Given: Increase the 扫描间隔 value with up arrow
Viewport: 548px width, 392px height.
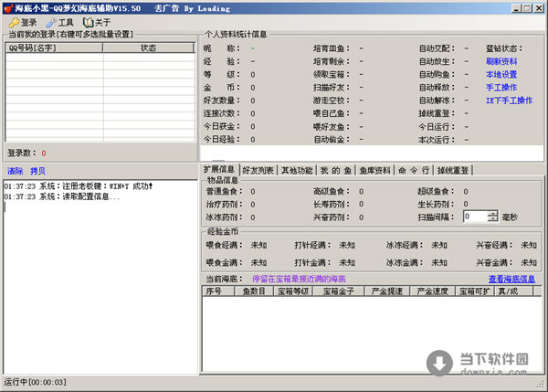Looking at the screenshot, I should tap(493, 214).
